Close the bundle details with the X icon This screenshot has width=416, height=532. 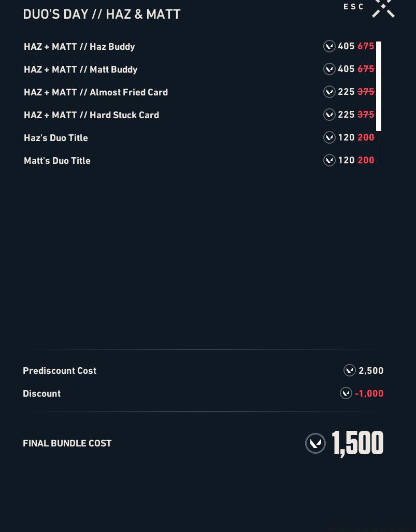click(383, 7)
